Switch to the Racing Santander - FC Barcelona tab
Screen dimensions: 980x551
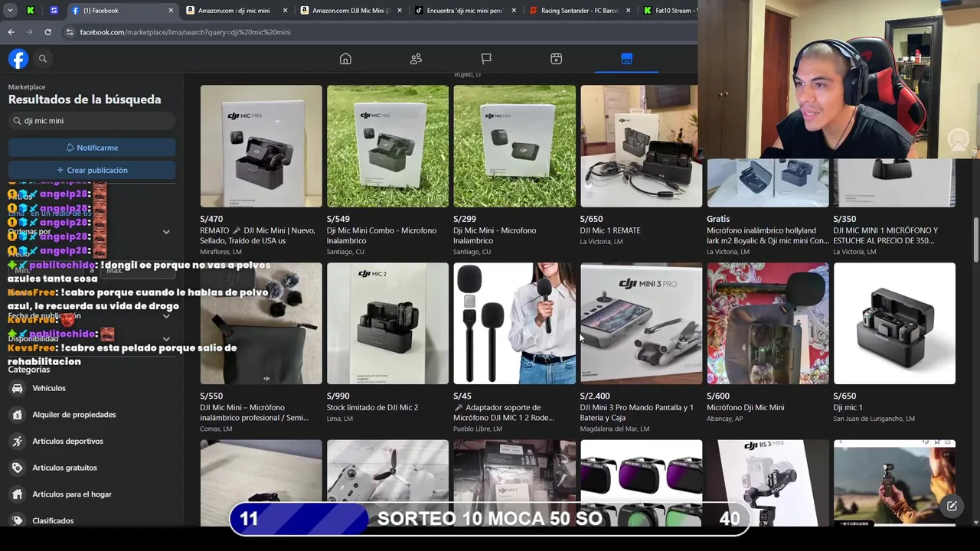pyautogui.click(x=580, y=11)
